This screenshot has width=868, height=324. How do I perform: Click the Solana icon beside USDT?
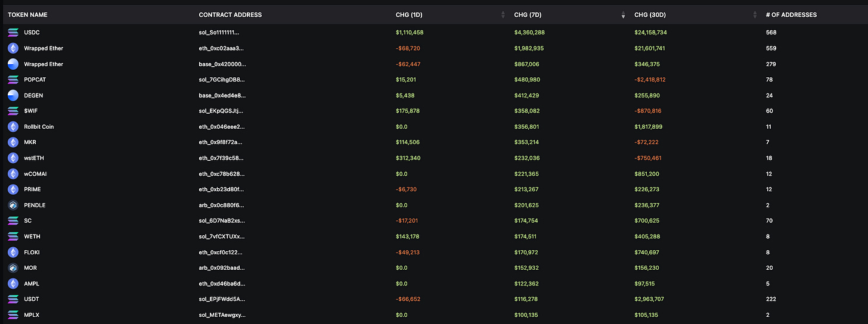[13, 299]
